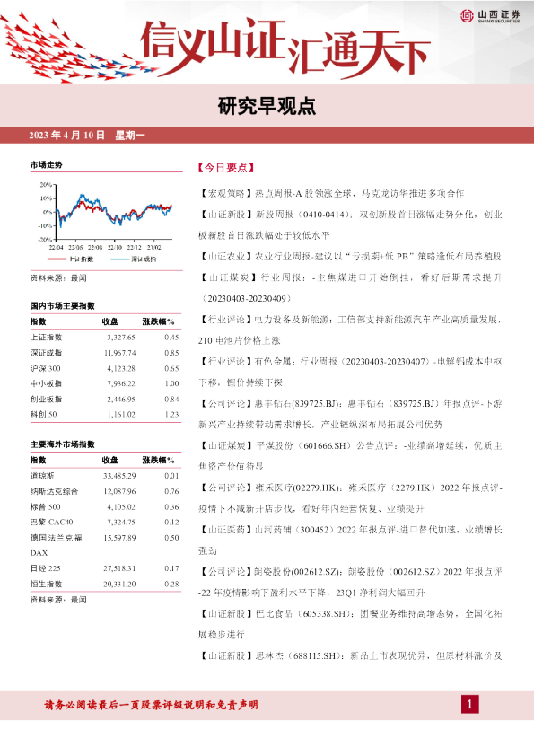Open the 惠丰钻石(839725.BJ) company review item

pos(350,414)
